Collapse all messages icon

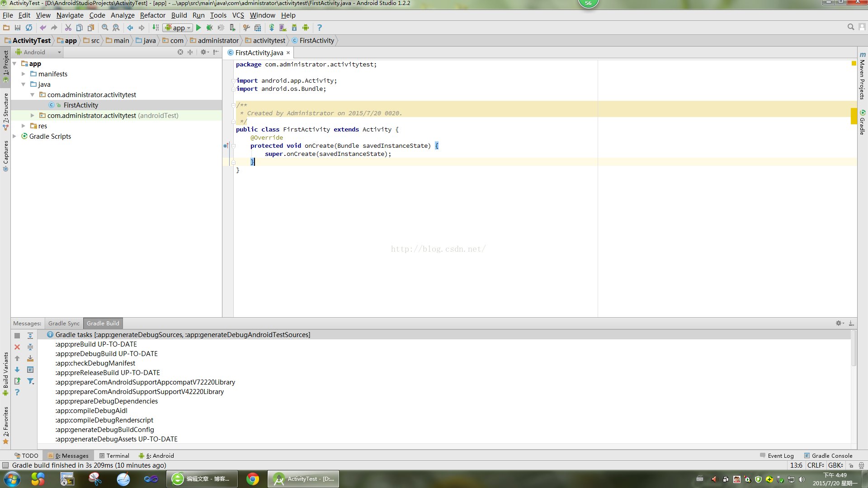(30, 347)
